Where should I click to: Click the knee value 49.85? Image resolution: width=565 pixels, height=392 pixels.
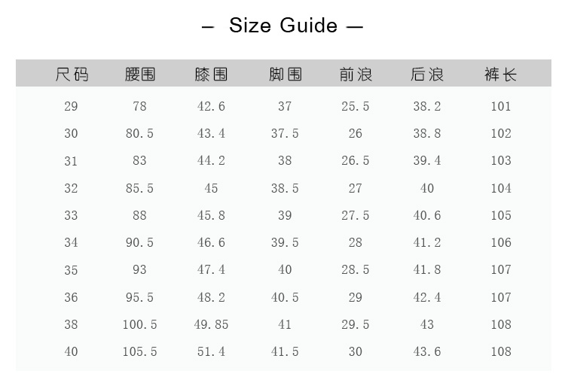click(x=211, y=324)
